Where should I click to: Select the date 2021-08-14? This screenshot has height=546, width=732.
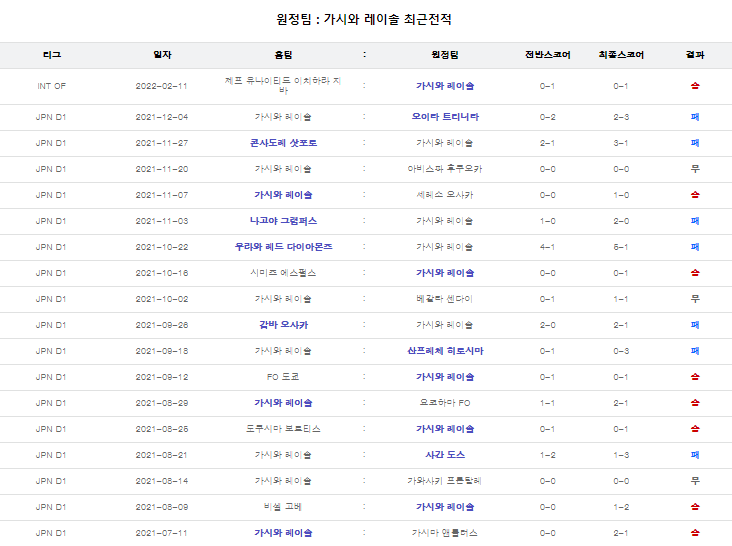click(162, 481)
